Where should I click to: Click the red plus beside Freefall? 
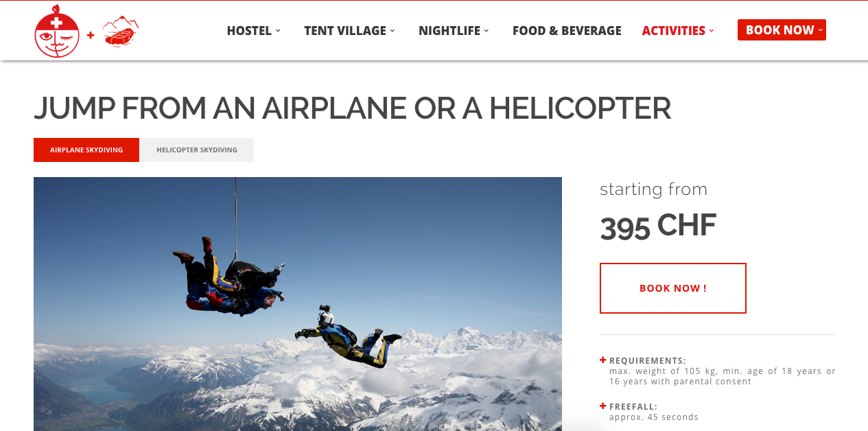(x=603, y=406)
